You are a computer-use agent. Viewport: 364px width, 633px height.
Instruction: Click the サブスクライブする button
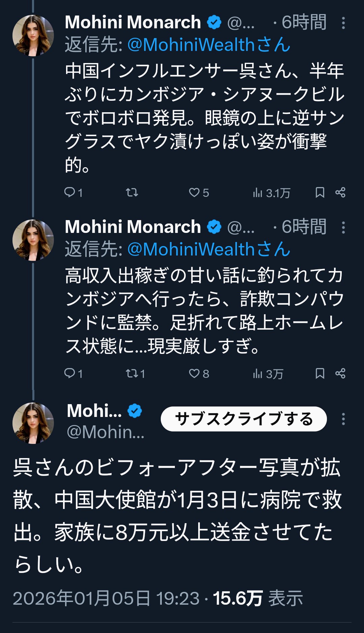pyautogui.click(x=244, y=419)
